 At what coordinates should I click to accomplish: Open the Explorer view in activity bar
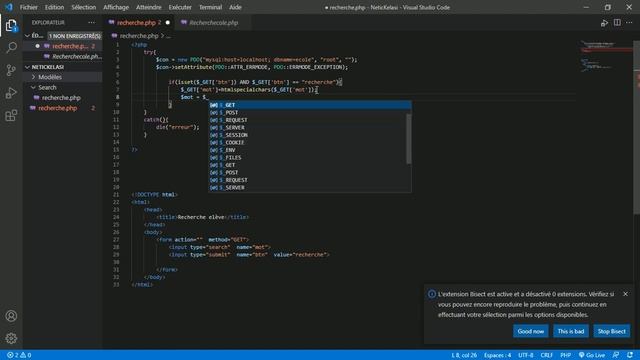click(x=11, y=26)
